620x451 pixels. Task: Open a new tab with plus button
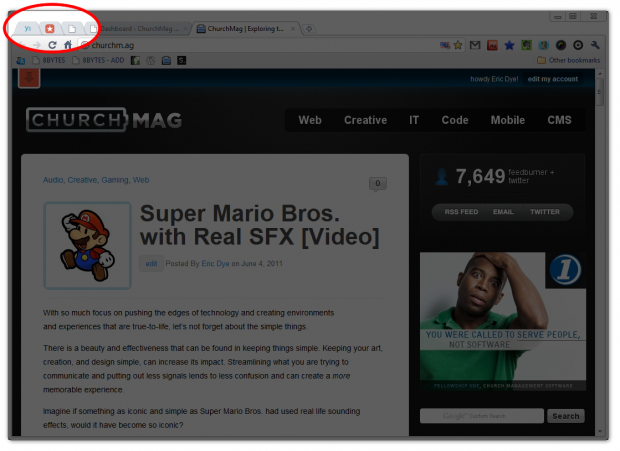pyautogui.click(x=309, y=28)
